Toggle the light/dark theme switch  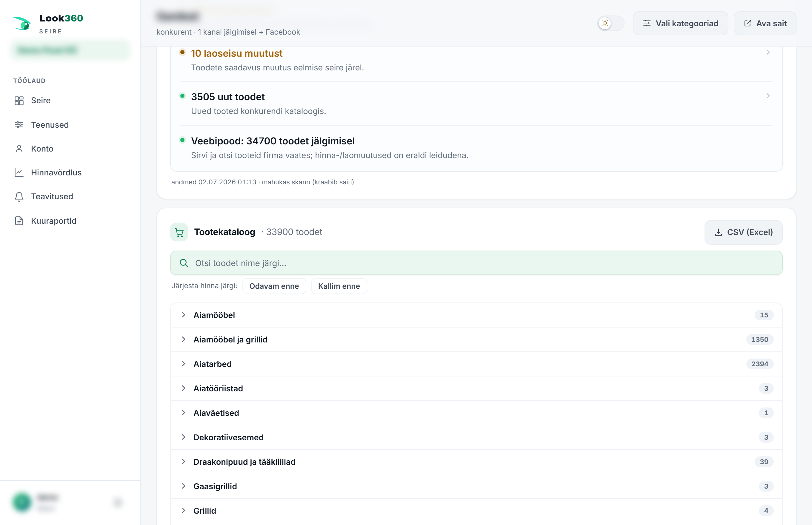(x=611, y=23)
